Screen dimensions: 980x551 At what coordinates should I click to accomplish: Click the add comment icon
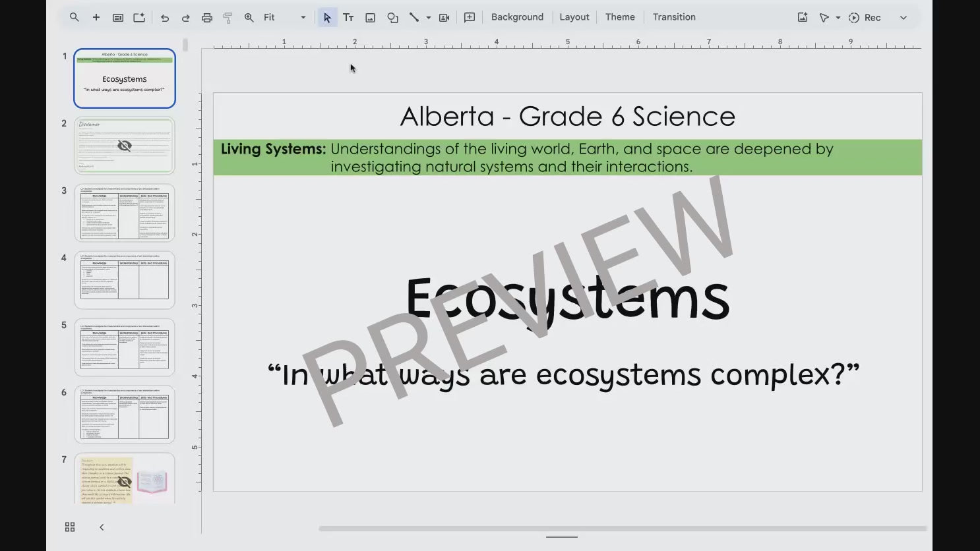pyautogui.click(x=470, y=17)
